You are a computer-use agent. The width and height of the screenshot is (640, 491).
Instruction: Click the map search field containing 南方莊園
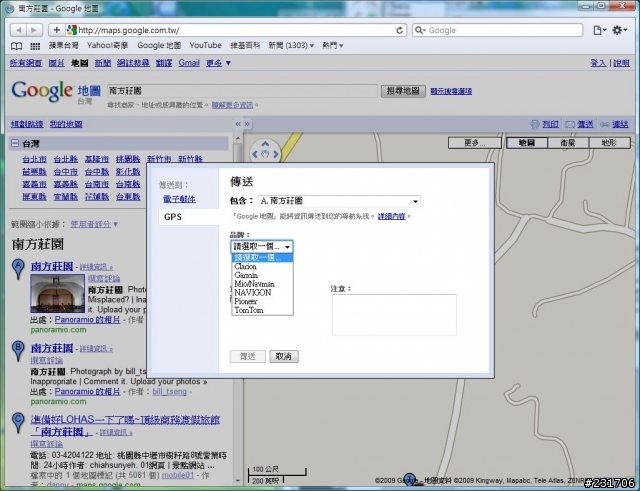pyautogui.click(x=242, y=91)
